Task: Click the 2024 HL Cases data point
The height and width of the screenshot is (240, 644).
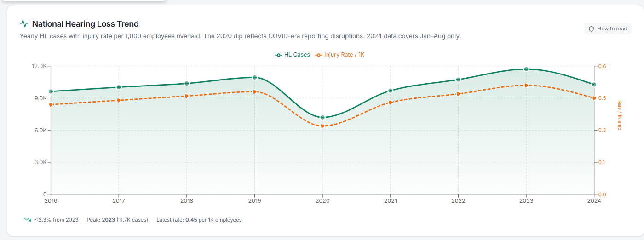Action: [594, 85]
